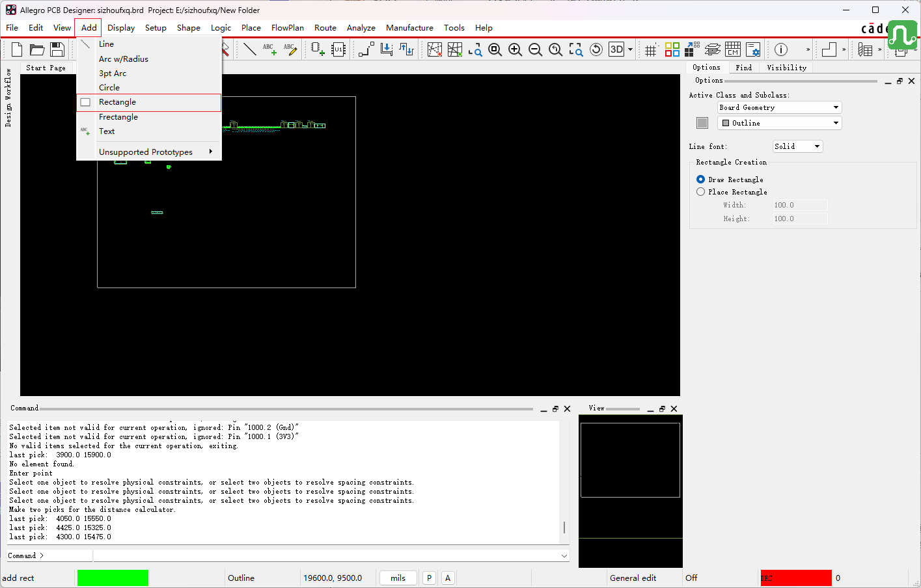The height and width of the screenshot is (588, 921).
Task: Choose Circle from the Add menu
Action: [x=149, y=88]
